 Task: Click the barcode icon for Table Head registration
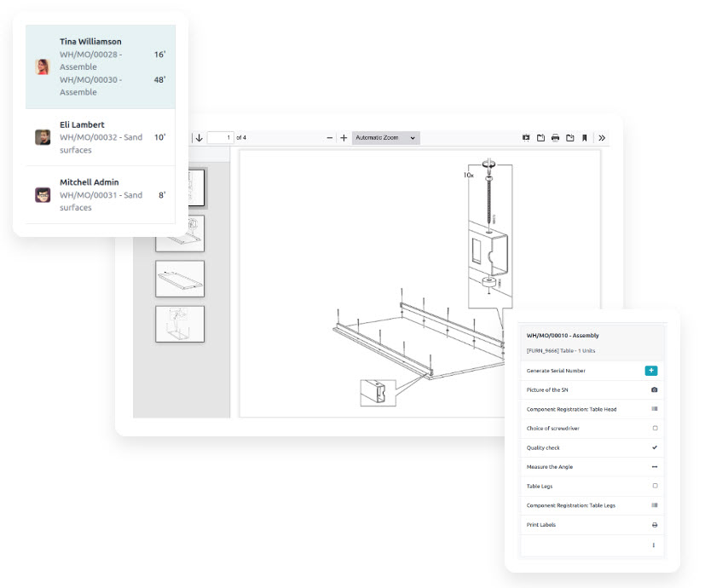pos(654,409)
